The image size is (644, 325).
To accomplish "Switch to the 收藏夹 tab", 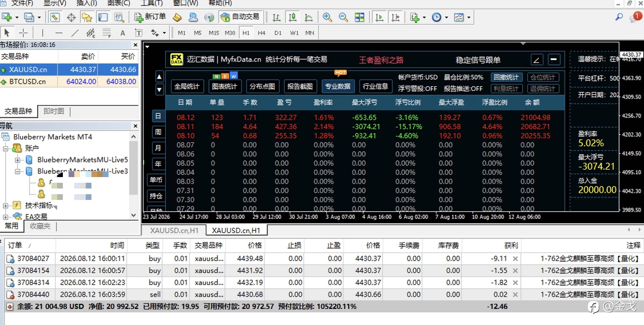I will [x=40, y=226].
